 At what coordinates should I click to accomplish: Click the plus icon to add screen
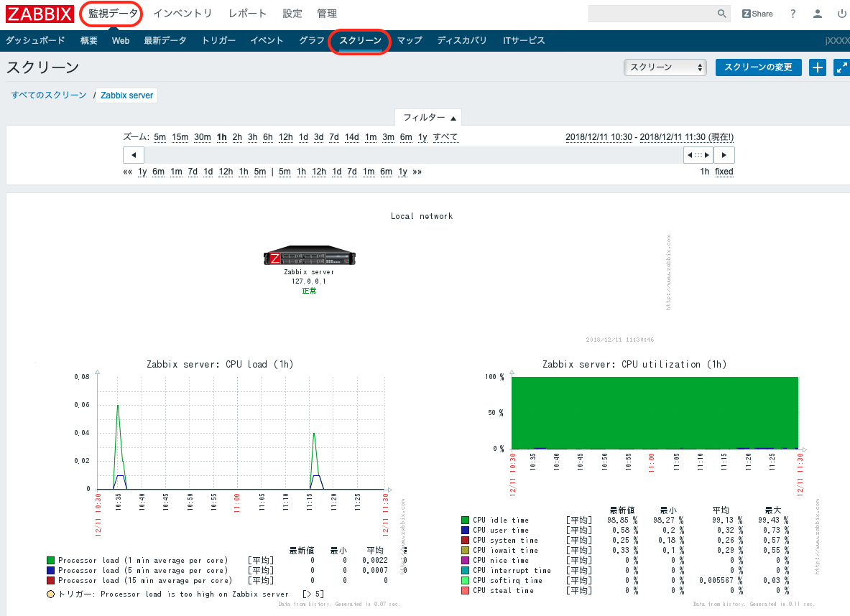tap(818, 67)
